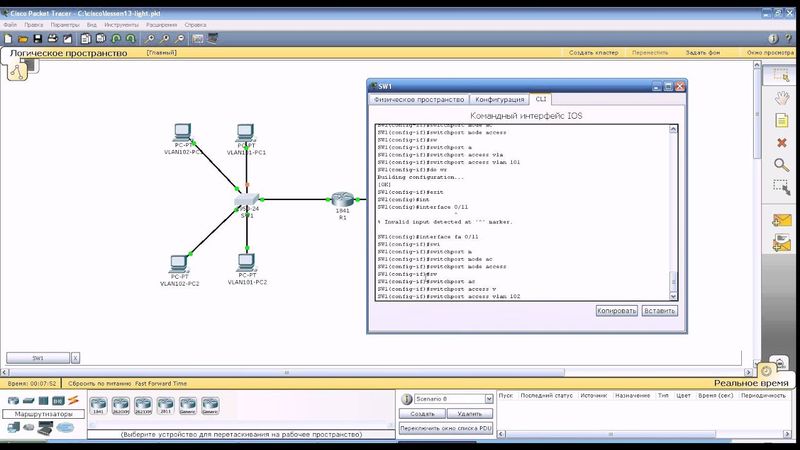Select the Hubs device category icon

pyautogui.click(x=43, y=401)
